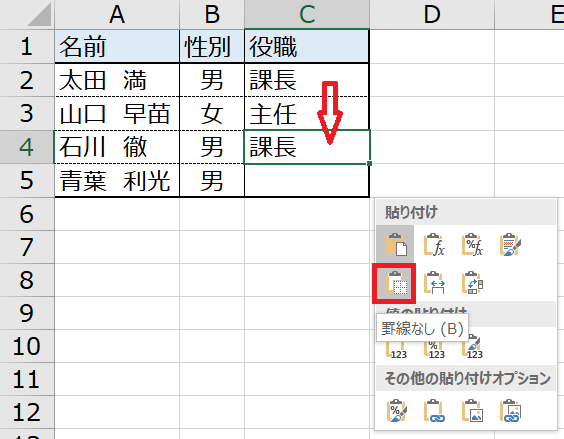Select the cell with 太田 満
The height and width of the screenshot is (439, 564).
pyautogui.click(x=117, y=80)
